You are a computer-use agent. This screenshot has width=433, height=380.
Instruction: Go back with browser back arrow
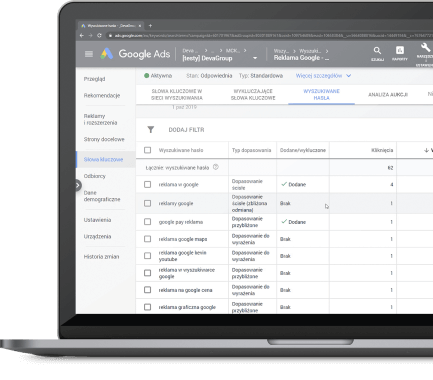[x=82, y=35]
